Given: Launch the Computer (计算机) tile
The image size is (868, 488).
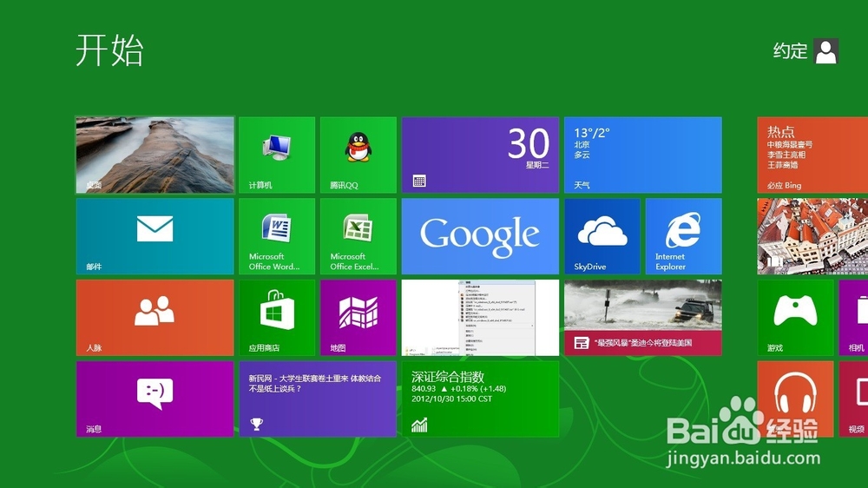Looking at the screenshot, I should 277,155.
